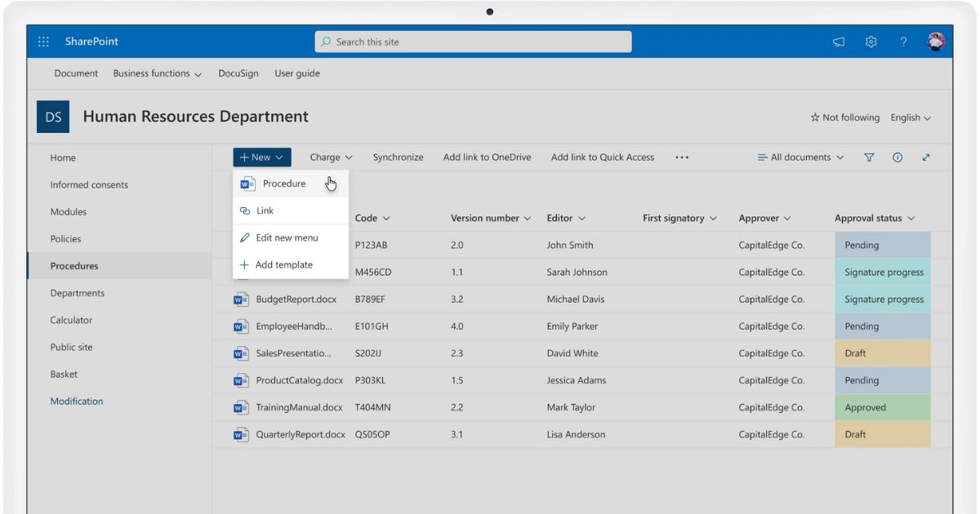Toggle the Not following star

tap(844, 117)
